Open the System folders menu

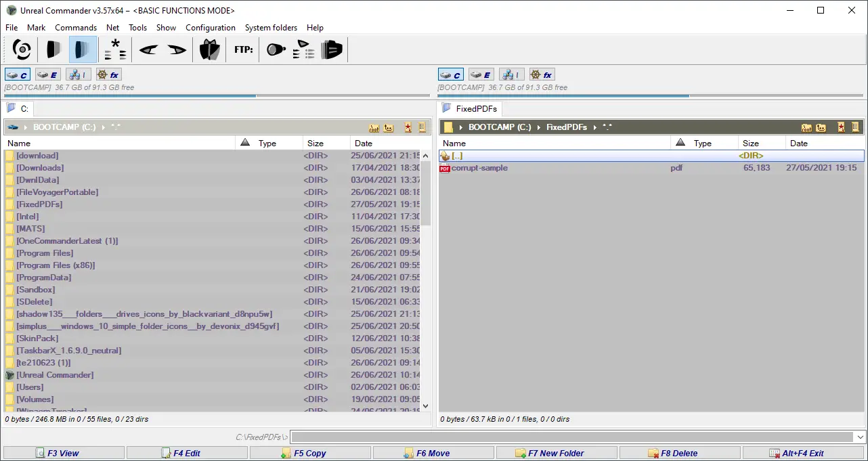tap(271, 28)
